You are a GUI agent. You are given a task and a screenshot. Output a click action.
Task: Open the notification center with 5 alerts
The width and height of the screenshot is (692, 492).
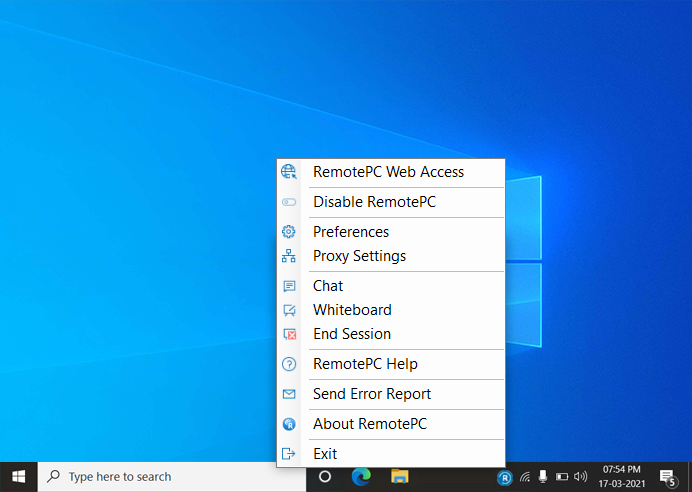(x=667, y=477)
